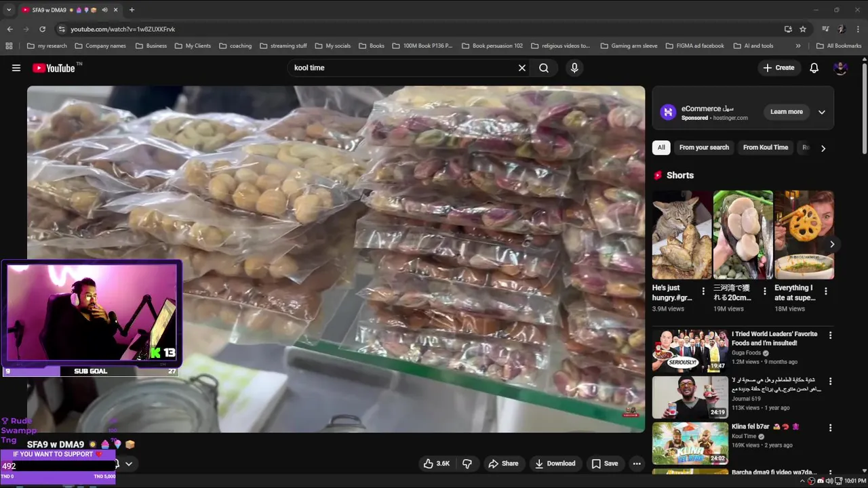Open the YouTube guide hamburger menu
This screenshot has height=488, width=868.
tap(16, 68)
